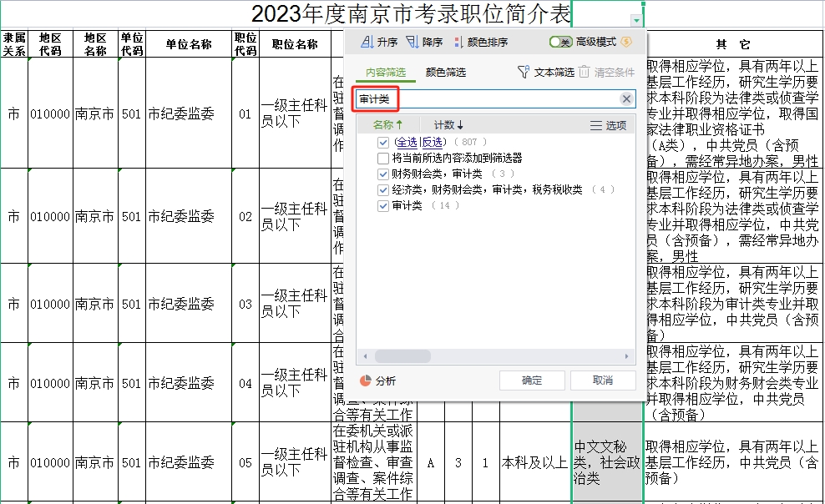Switch to 内容筛选 tab
The height and width of the screenshot is (504, 825).
[x=386, y=73]
